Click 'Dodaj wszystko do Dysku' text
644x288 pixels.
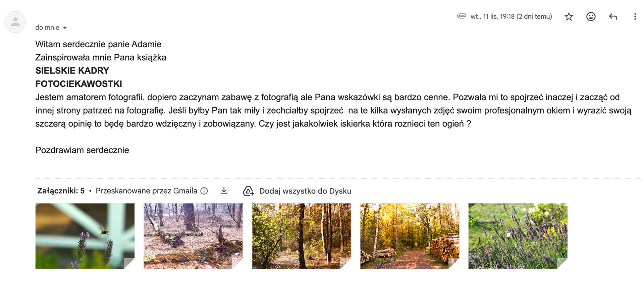[x=305, y=191]
